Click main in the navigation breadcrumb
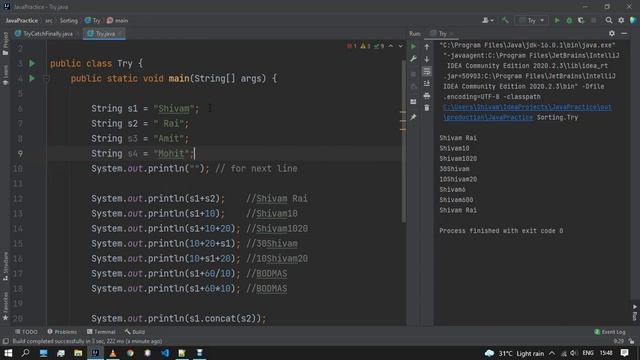 (118, 20)
